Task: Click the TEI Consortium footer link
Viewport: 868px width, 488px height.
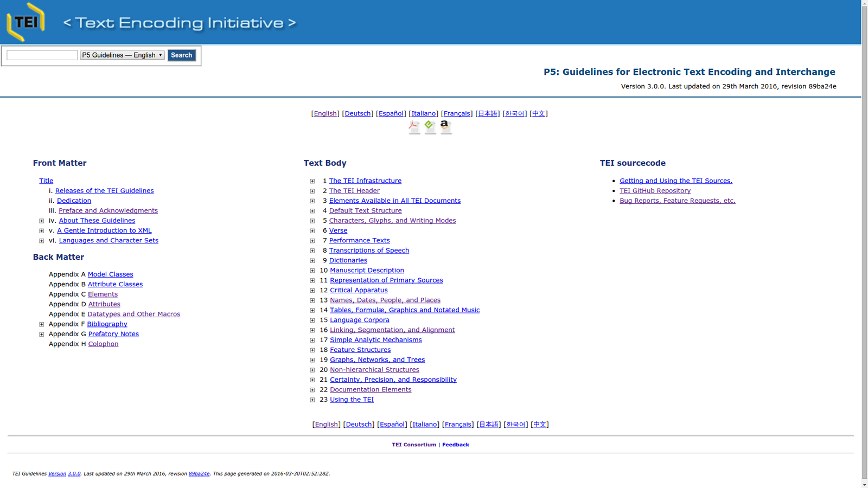Action: (414, 445)
